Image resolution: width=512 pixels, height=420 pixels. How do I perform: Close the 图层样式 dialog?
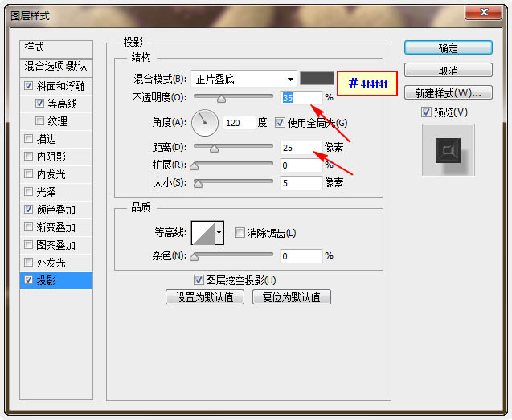coord(484,12)
